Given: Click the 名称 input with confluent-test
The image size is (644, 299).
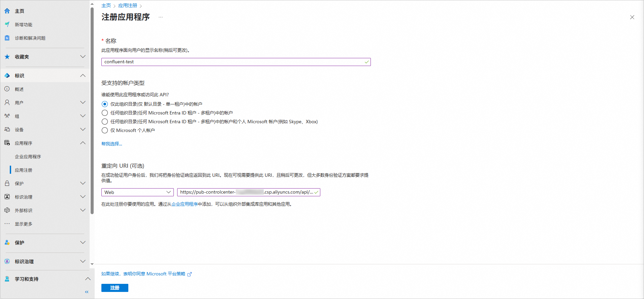Looking at the screenshot, I should 236,62.
